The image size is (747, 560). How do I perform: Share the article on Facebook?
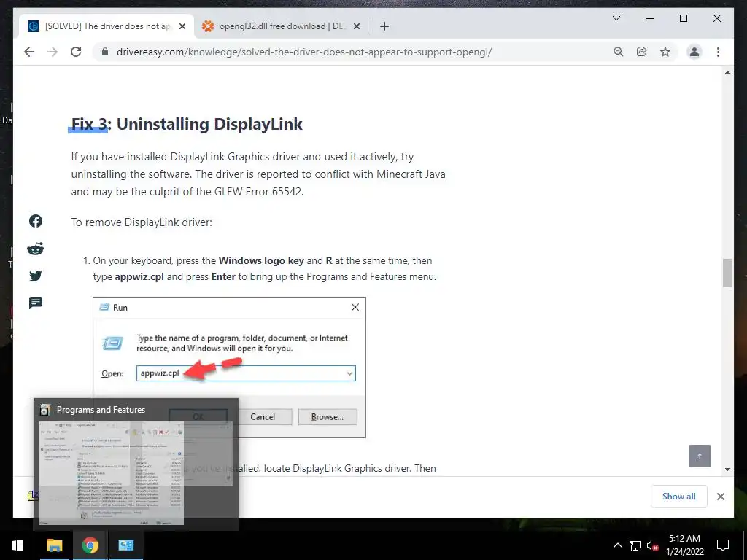point(36,221)
